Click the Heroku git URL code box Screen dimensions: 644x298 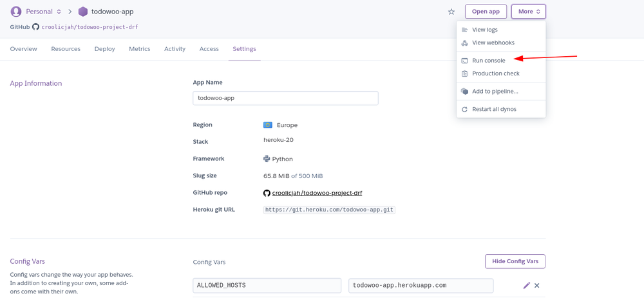[329, 210]
